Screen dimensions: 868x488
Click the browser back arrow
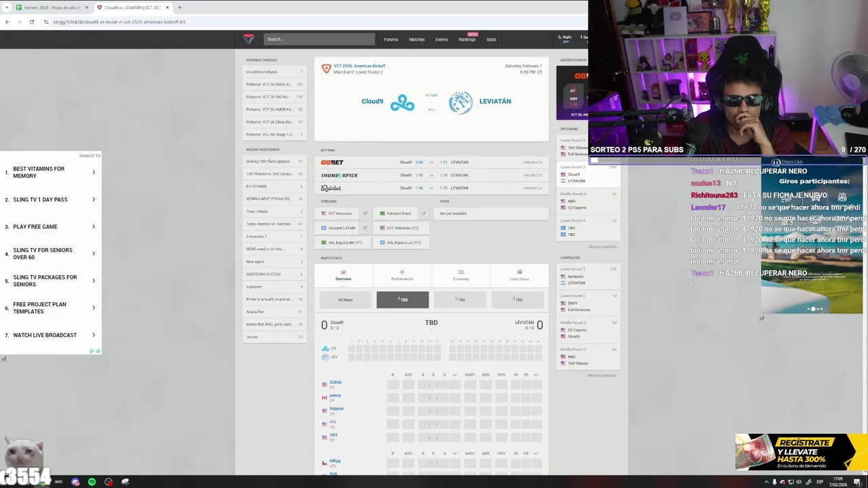(x=7, y=22)
